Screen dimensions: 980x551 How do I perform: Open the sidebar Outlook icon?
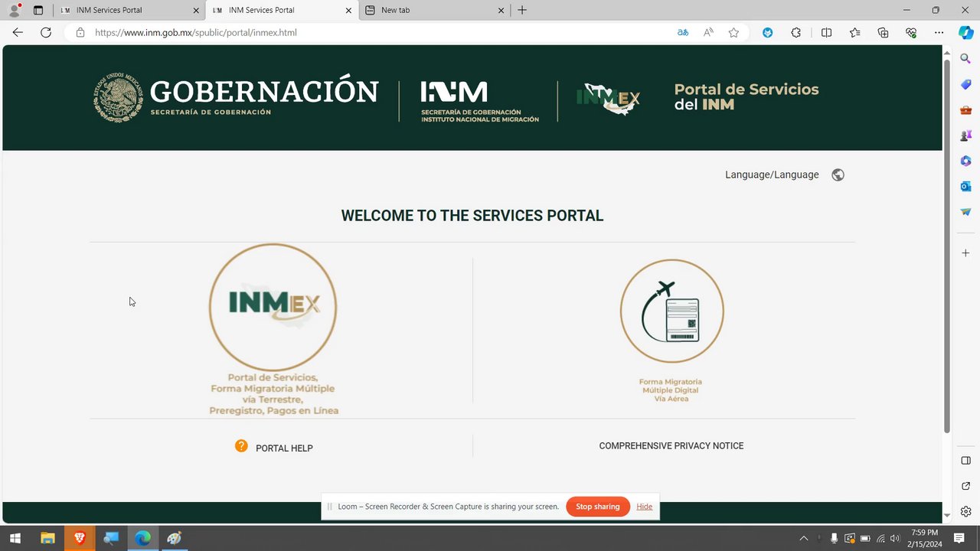click(x=966, y=186)
